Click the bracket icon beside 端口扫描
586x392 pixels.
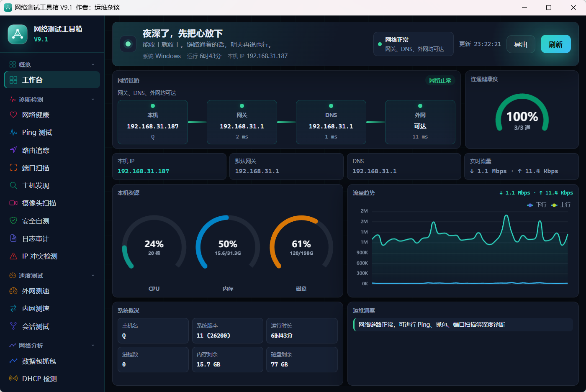click(13, 168)
